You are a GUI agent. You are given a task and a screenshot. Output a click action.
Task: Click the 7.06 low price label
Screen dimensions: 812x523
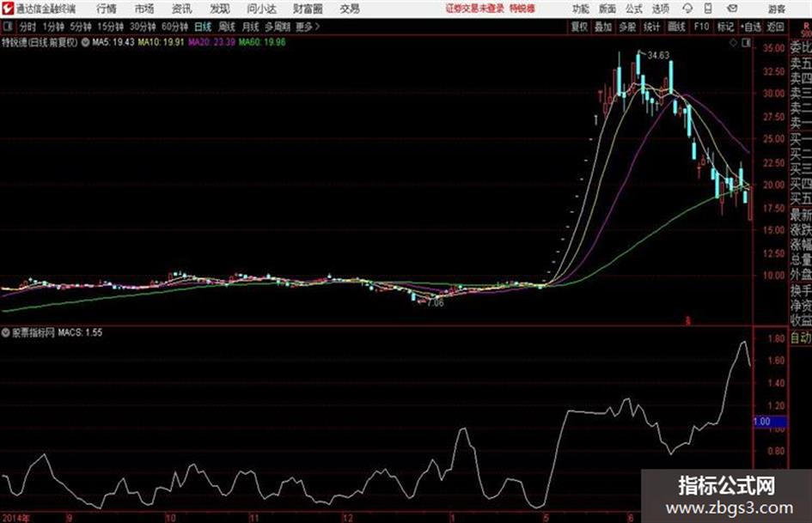[x=436, y=303]
